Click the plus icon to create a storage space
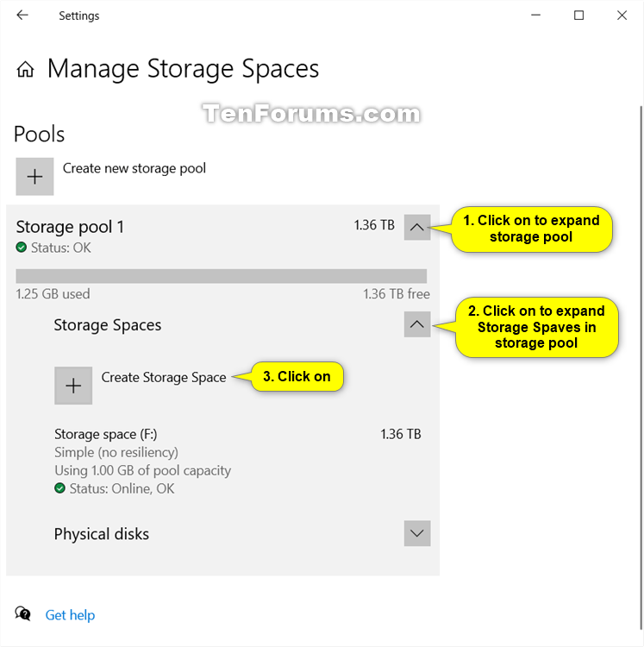The height and width of the screenshot is (647, 644). pos(73,386)
